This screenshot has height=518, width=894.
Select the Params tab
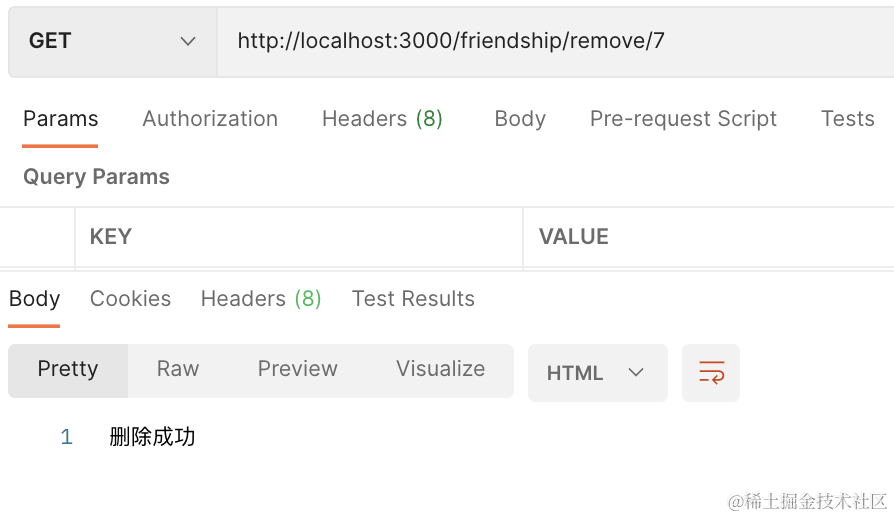60,119
